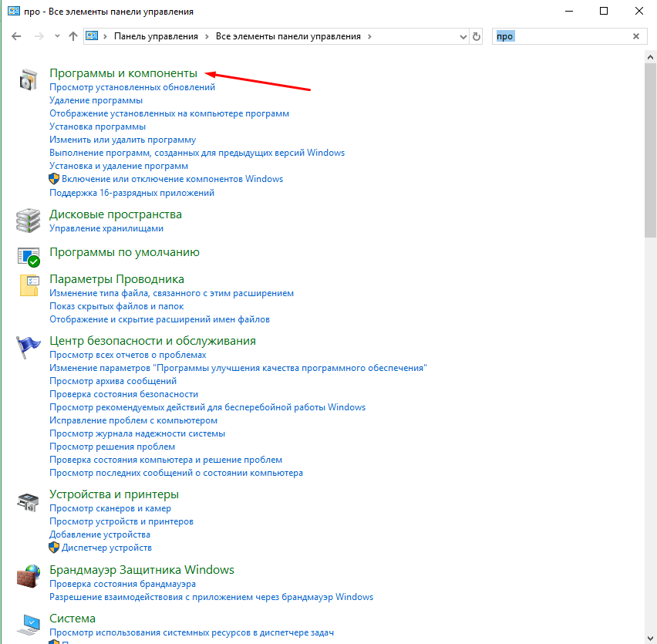Open recent locations dropdown arrow
Image resolution: width=657 pixels, height=644 pixels.
(x=57, y=36)
